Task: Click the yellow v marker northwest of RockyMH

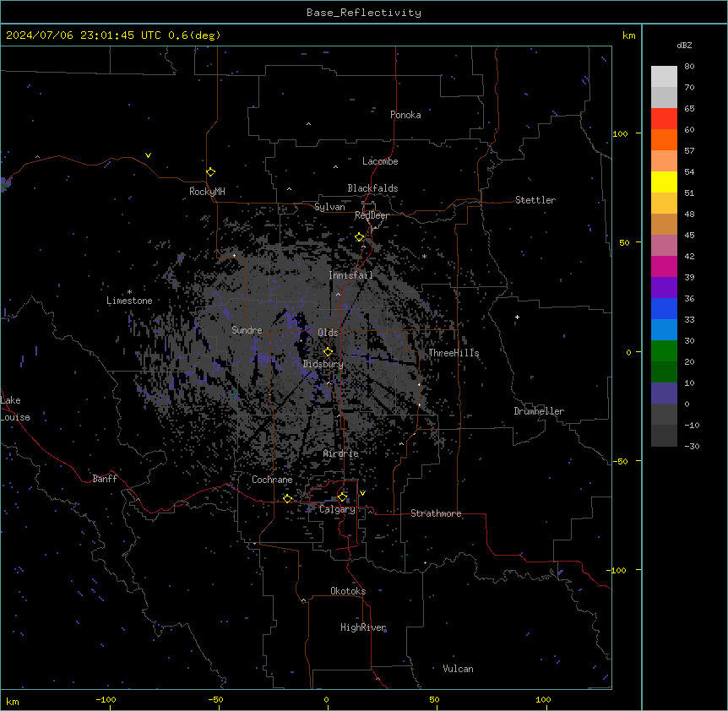Action: (x=148, y=155)
